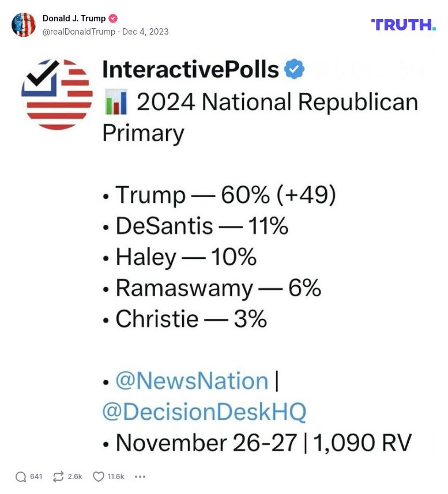Click the ReTruth repost icon
Viewport: 448px width, 494px height.
click(58, 477)
